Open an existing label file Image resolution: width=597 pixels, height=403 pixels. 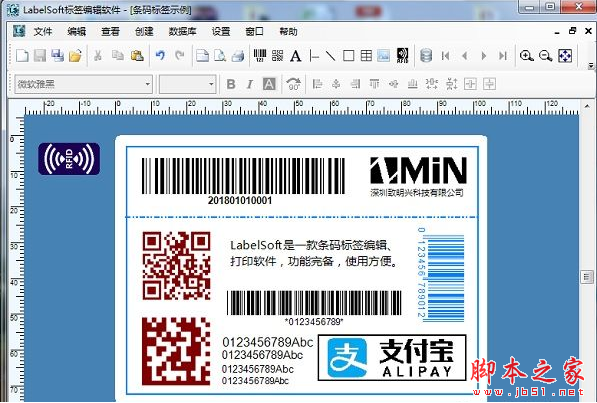[x=75, y=56]
